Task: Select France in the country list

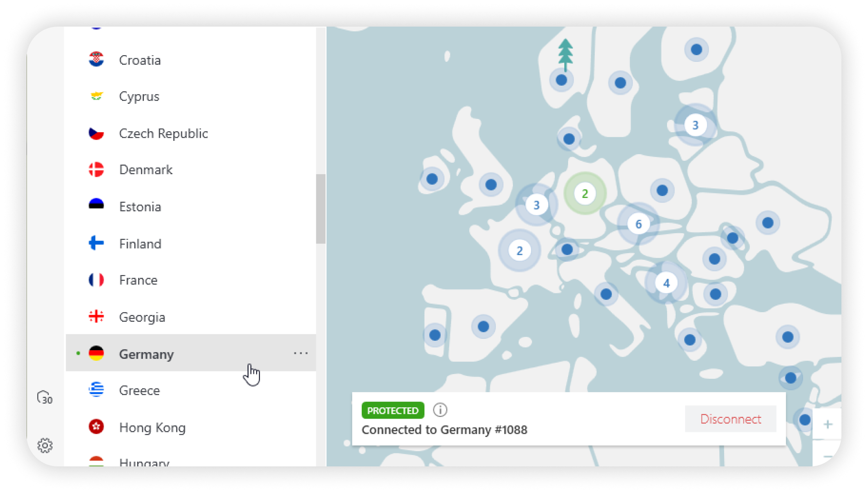Action: click(138, 280)
